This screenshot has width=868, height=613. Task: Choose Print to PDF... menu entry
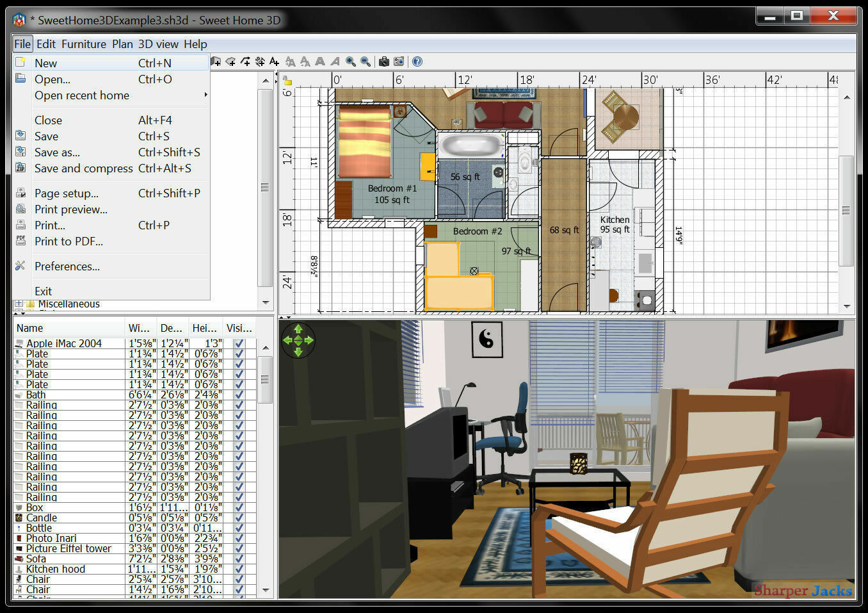111,241
